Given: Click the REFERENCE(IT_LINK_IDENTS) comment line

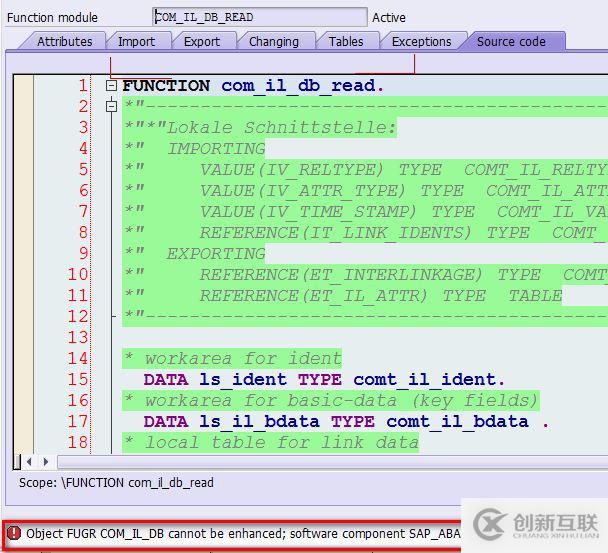Looking at the screenshot, I should pos(364,233).
